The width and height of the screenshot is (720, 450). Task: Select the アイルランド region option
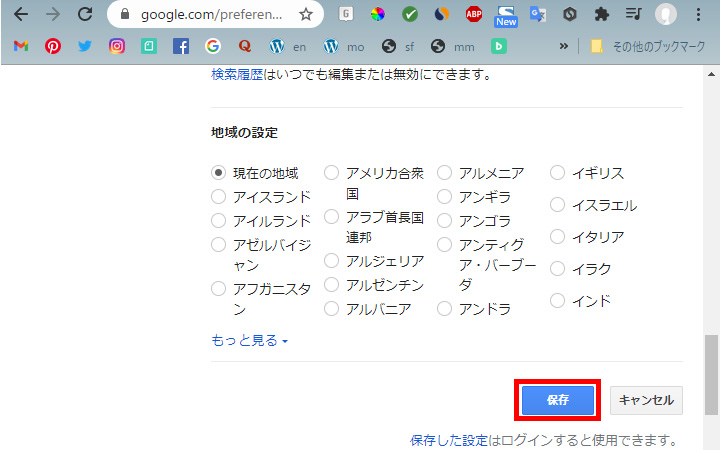pyautogui.click(x=218, y=220)
